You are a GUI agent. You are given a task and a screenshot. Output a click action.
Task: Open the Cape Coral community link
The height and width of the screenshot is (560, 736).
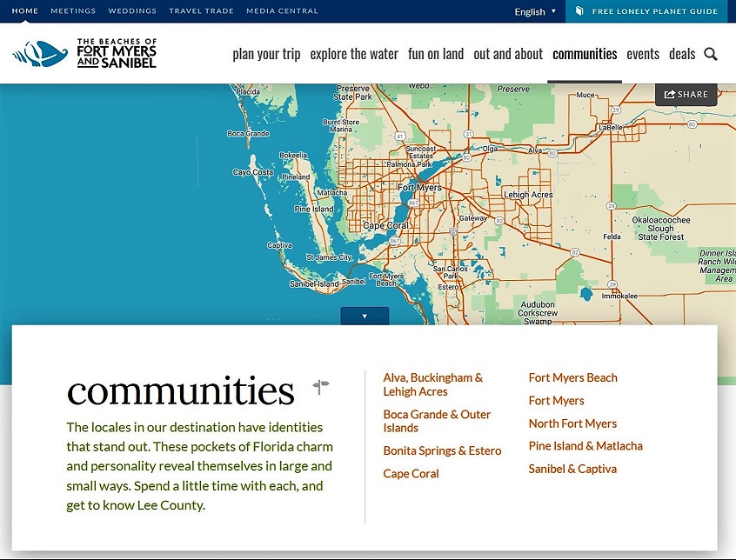coord(411,474)
